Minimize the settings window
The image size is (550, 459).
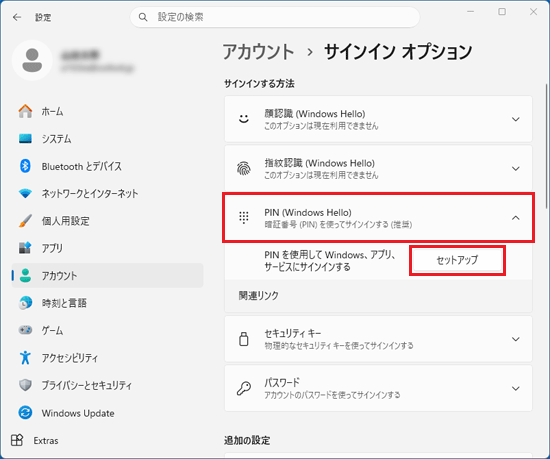pyautogui.click(x=470, y=12)
